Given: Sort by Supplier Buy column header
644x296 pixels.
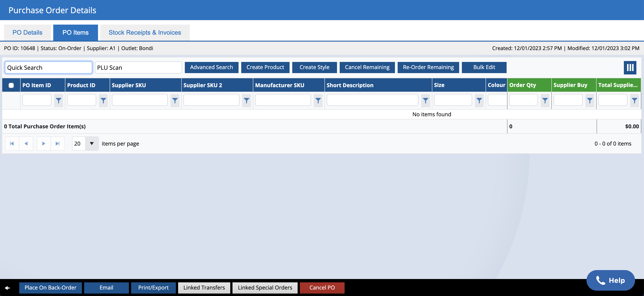Looking at the screenshot, I should click(574, 85).
